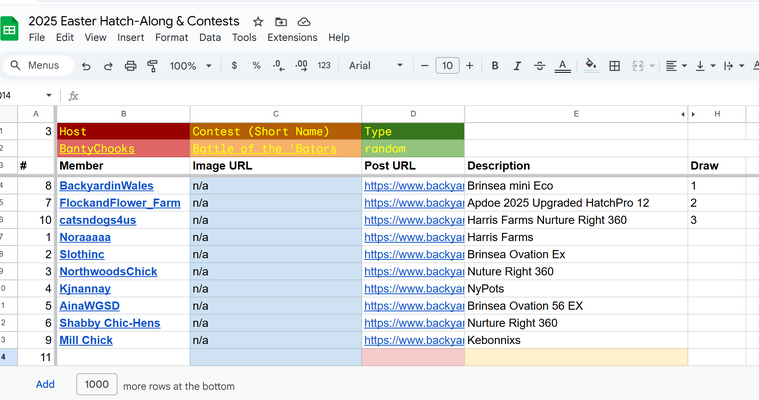Click the Add rows button
Screen dimensions: 759x400
click(45, 385)
